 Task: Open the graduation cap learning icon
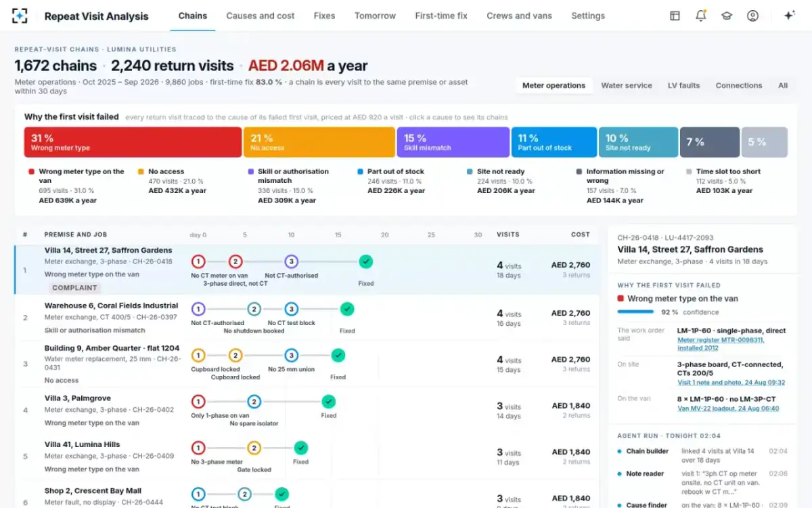coord(727,16)
